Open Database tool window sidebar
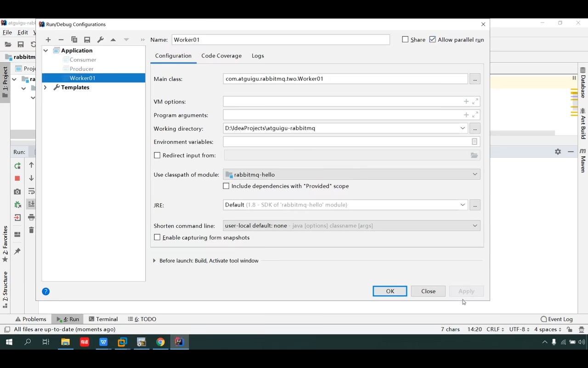Screen dimensions: 588x368 tap(583, 83)
